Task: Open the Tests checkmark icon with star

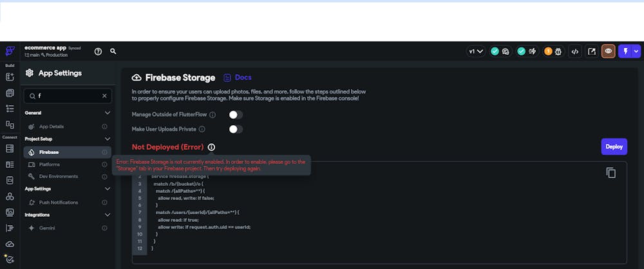Action: [9, 259]
